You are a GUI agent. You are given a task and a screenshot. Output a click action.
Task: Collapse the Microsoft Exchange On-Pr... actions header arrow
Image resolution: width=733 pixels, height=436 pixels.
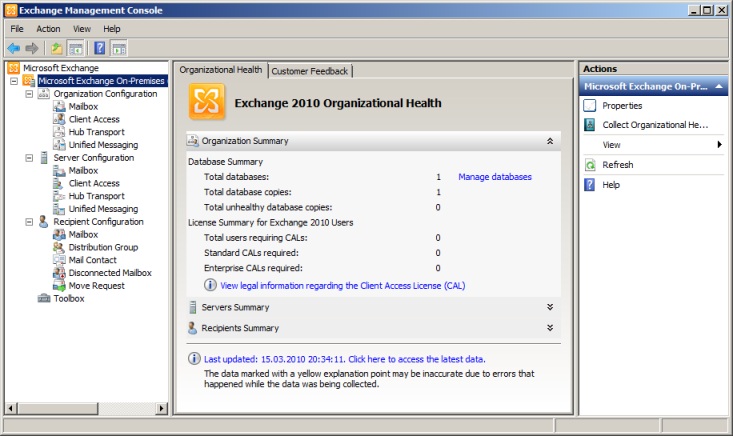pyautogui.click(x=719, y=86)
